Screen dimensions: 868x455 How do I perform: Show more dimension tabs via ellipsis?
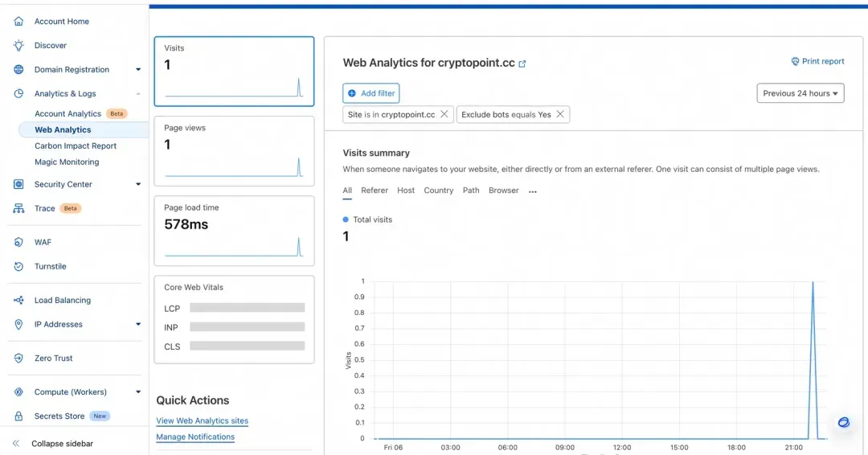pos(533,191)
